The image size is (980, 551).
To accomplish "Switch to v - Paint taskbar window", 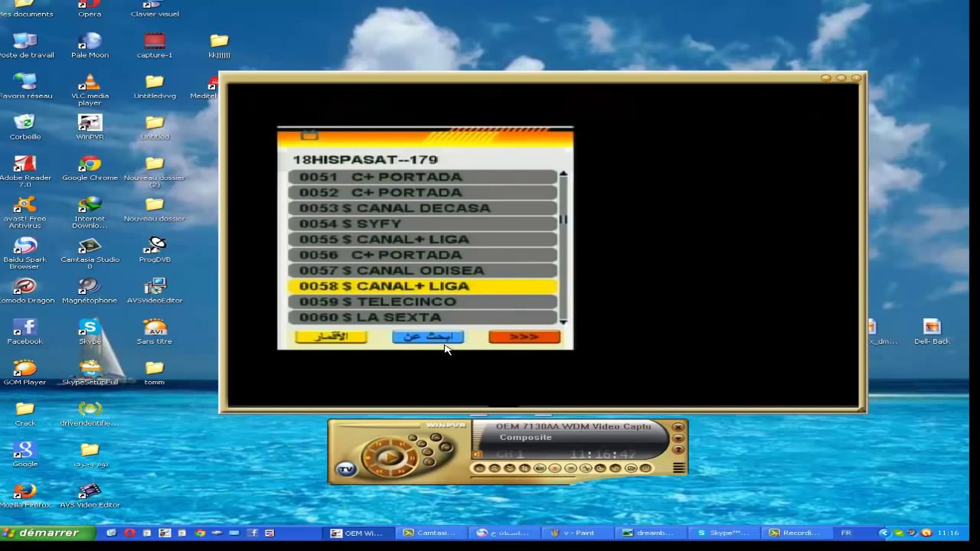I will click(578, 533).
